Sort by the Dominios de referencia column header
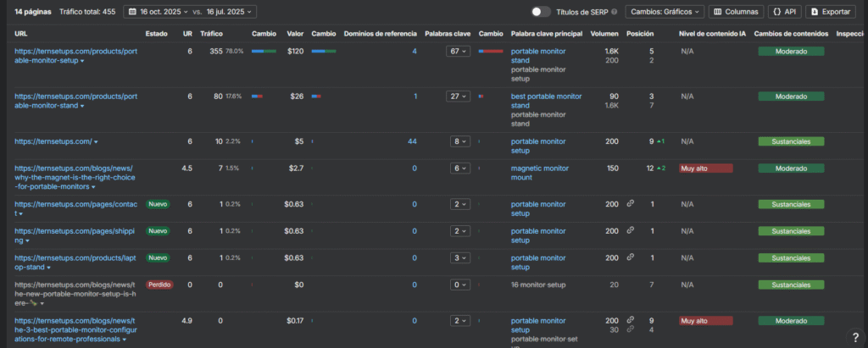 point(380,34)
